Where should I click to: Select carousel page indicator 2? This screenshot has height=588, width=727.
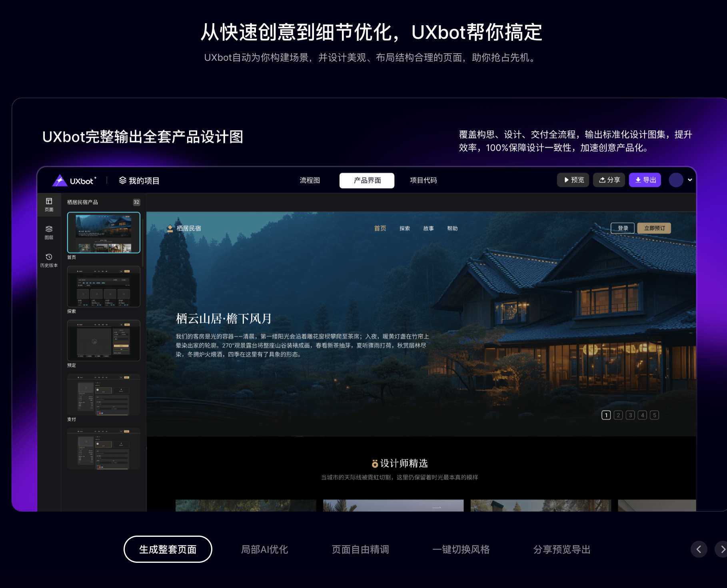[618, 415]
